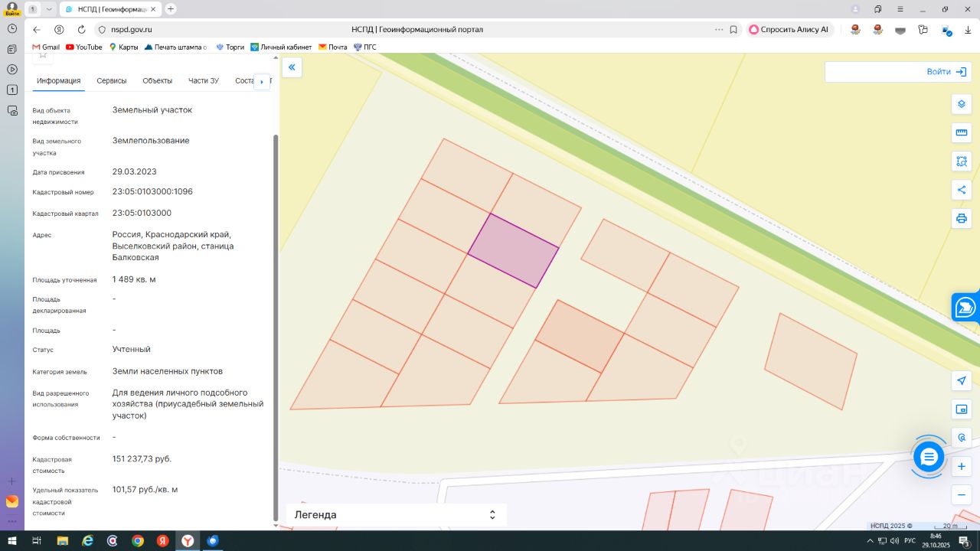The height and width of the screenshot is (551, 980).
Task: Open browser downloads
Action: [x=968, y=30]
